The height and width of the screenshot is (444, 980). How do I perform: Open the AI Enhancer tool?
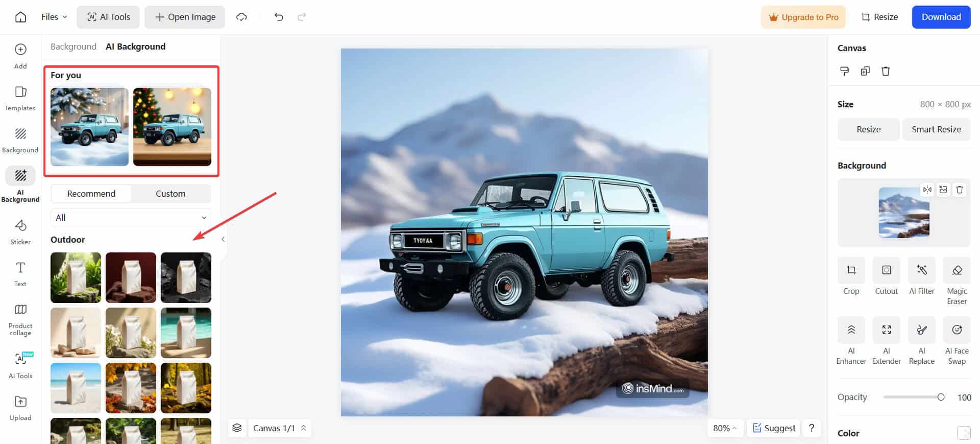(x=851, y=330)
